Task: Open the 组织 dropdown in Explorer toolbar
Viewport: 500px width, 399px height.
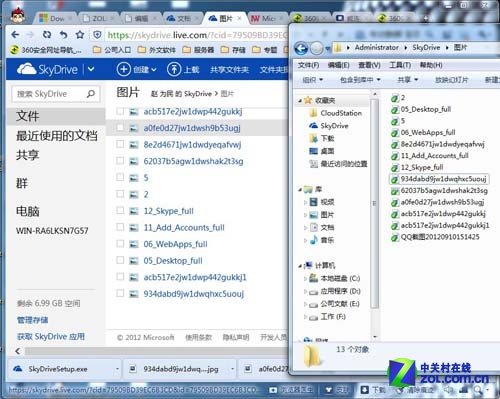Action: [x=312, y=80]
